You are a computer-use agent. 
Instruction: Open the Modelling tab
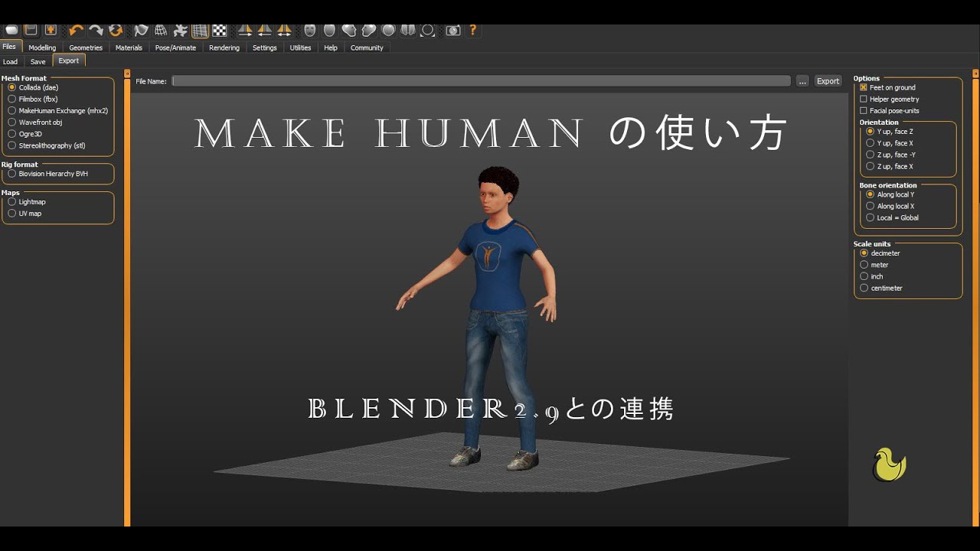coord(42,47)
